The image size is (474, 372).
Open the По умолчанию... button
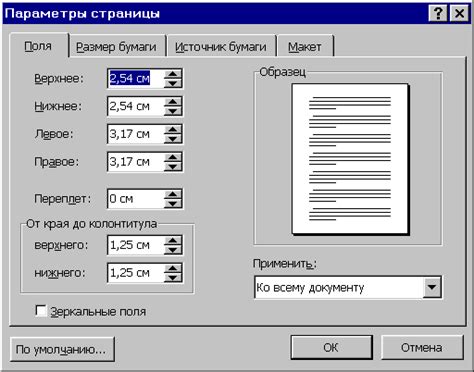point(62,349)
